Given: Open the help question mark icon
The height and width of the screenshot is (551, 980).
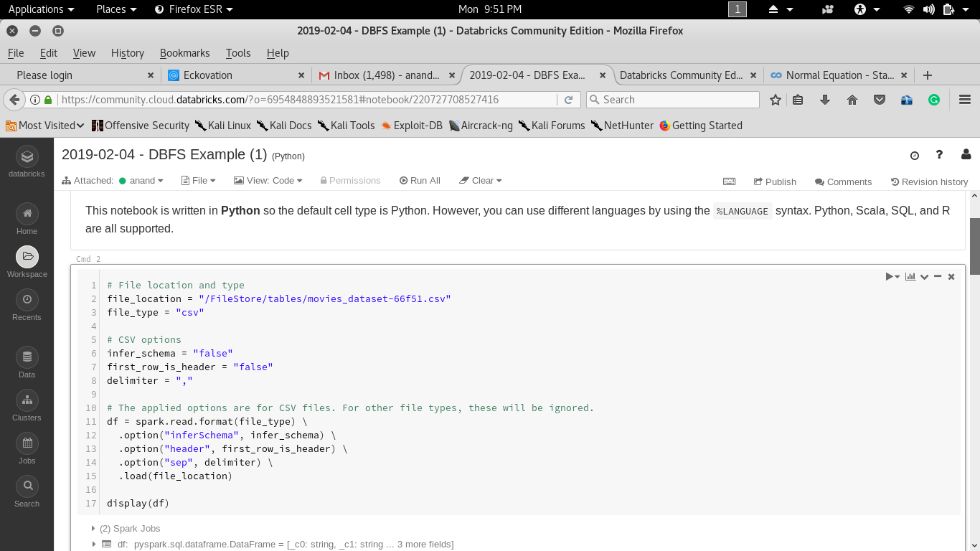Looking at the screenshot, I should coord(939,155).
